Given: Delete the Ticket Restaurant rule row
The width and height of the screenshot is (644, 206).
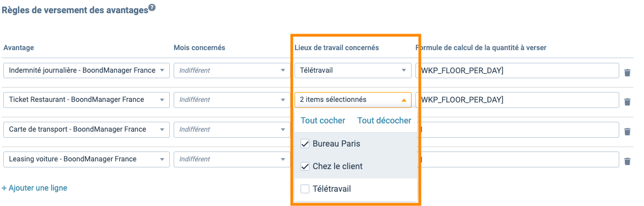Looking at the screenshot, I should pos(627,102).
